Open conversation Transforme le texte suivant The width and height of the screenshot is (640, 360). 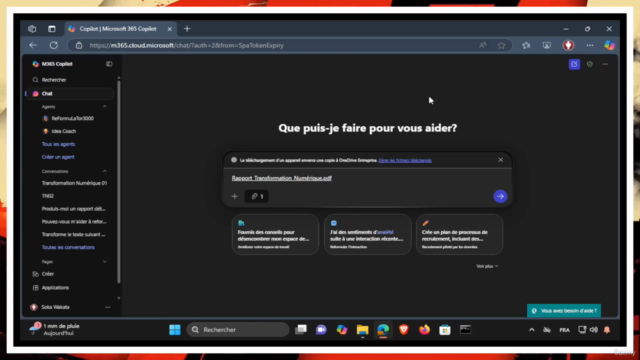point(73,235)
